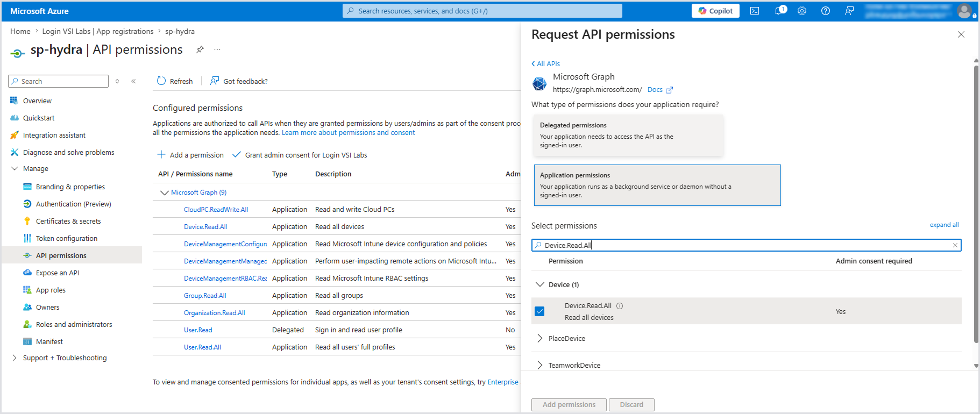Click the Branding & properties icon

[x=27, y=187]
